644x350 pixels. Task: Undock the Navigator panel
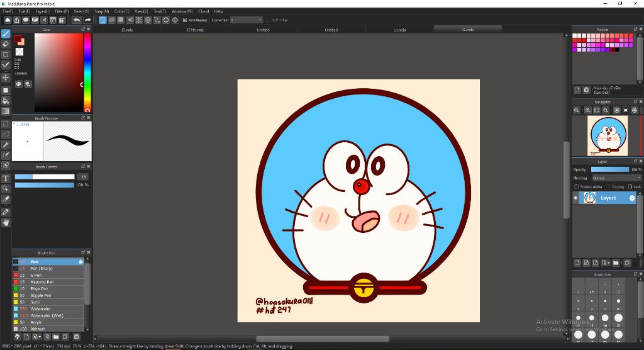pyautogui.click(x=635, y=101)
